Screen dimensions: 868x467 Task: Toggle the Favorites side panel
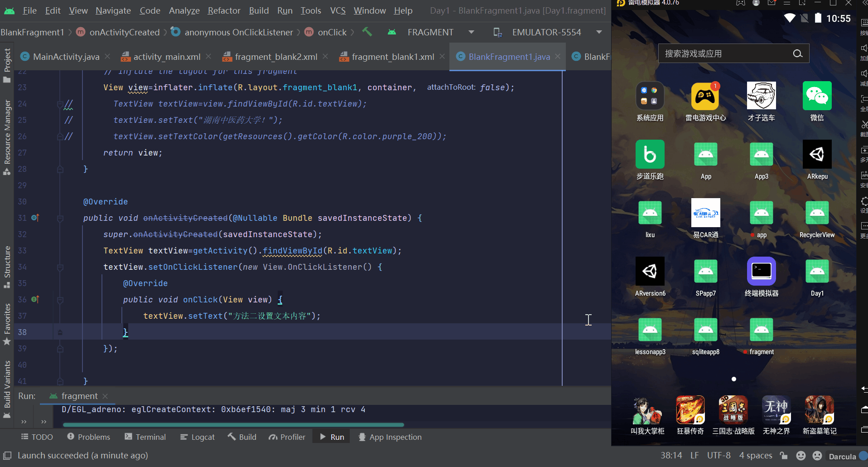point(7,324)
